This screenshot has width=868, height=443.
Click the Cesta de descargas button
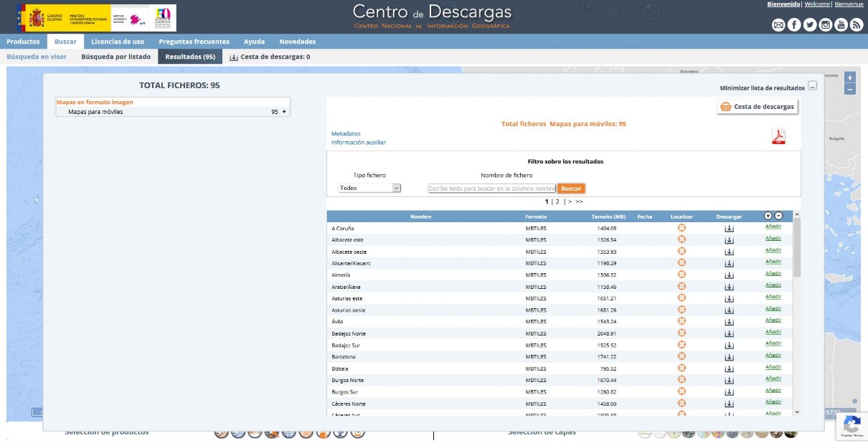click(758, 107)
